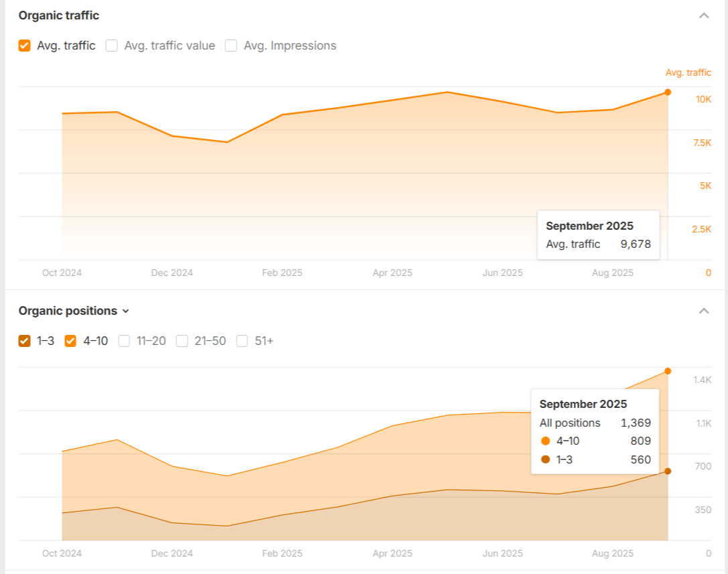728x574 pixels.
Task: Click the orange Avg. traffic axis label
Action: [x=688, y=72]
